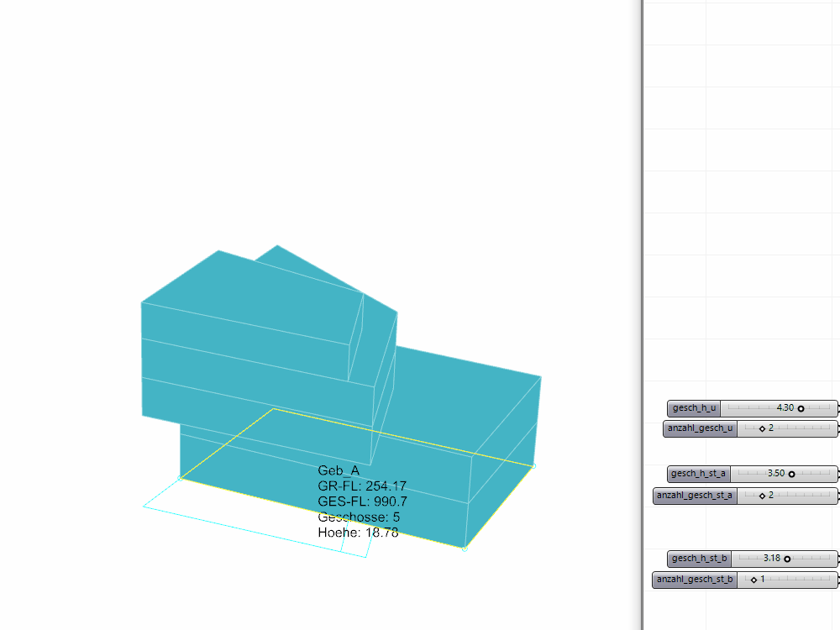Select the gesch_h_st_a slider name label
Screen dimensions: 840x630
(x=699, y=474)
